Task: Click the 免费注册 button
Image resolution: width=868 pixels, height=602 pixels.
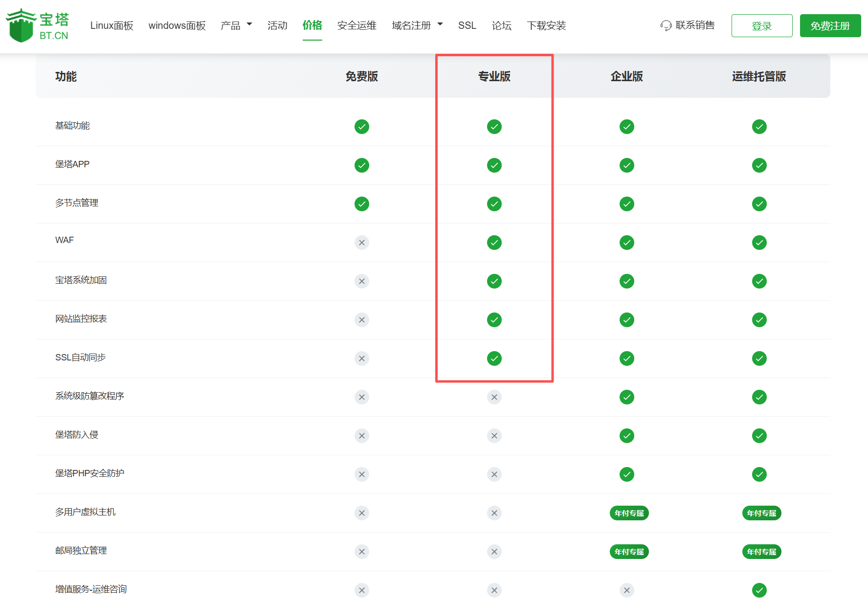Action: [830, 25]
